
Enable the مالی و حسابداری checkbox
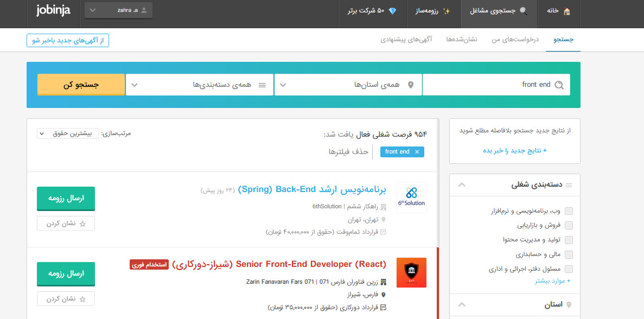coord(569,254)
